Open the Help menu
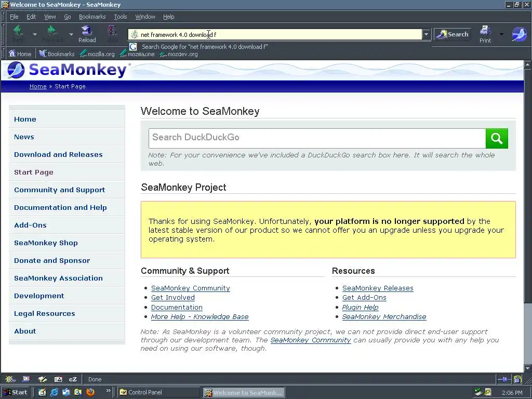This screenshot has height=399, width=532. (x=168, y=17)
